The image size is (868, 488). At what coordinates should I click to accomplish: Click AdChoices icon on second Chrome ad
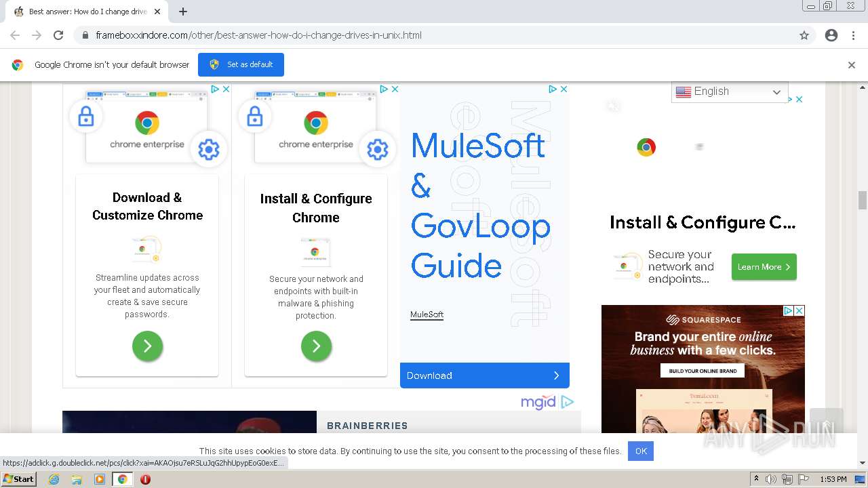click(x=384, y=89)
